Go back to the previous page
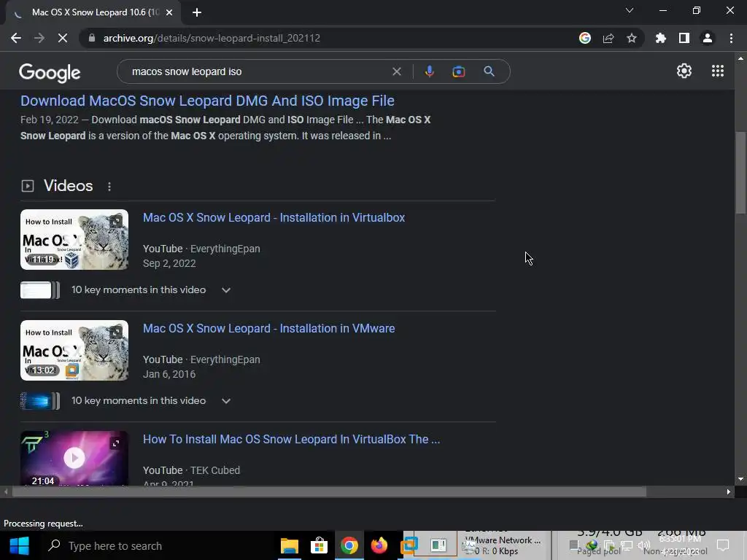Viewport: 747px width, 560px height. tap(16, 38)
